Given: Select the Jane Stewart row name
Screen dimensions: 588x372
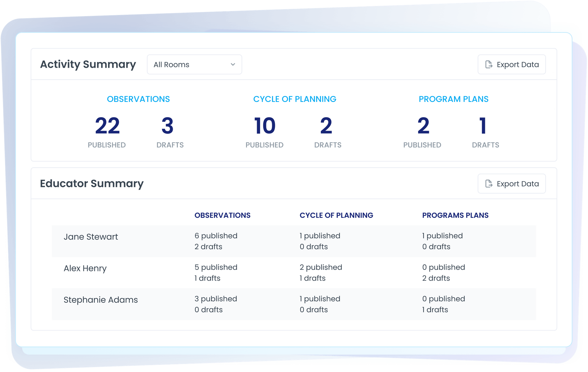Looking at the screenshot, I should (x=91, y=237).
